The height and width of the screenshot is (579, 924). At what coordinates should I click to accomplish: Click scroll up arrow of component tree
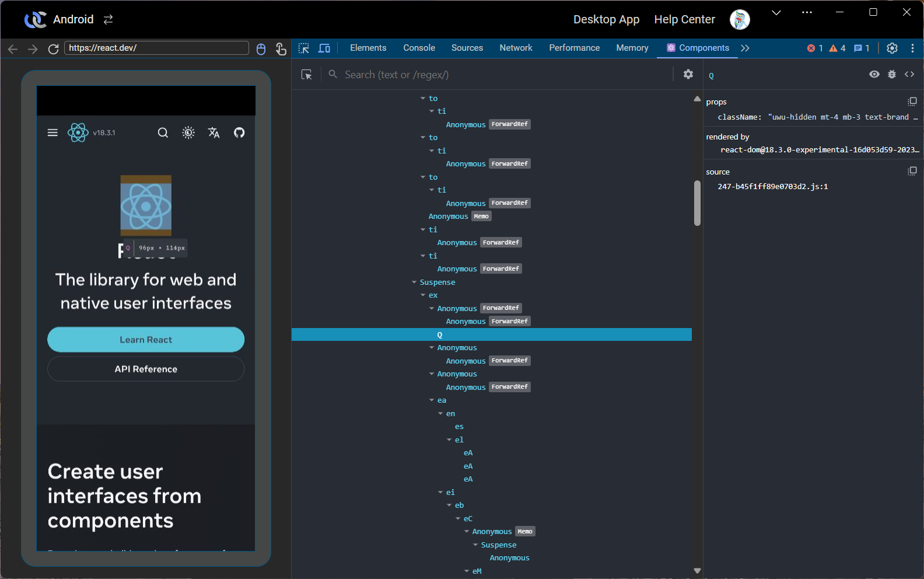[697, 99]
